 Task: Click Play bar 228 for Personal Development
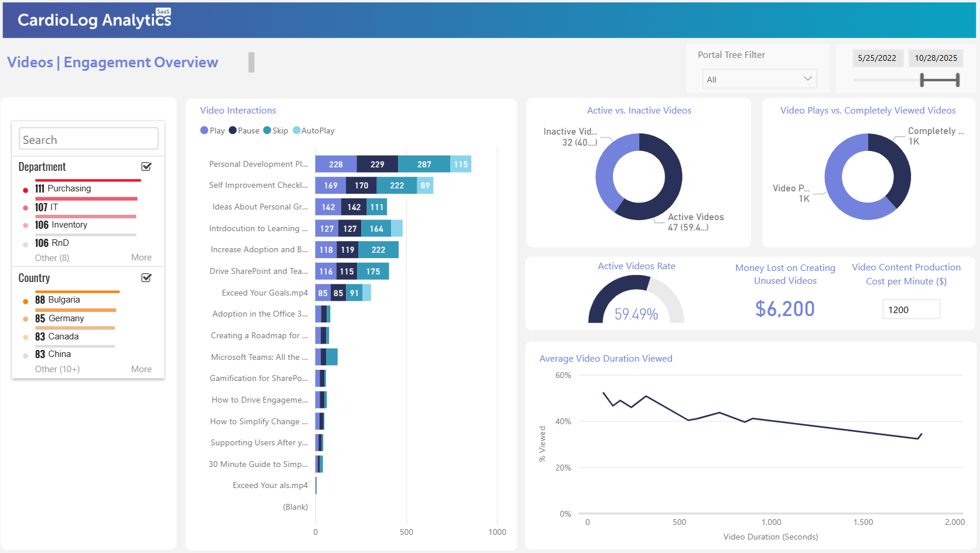click(x=336, y=164)
